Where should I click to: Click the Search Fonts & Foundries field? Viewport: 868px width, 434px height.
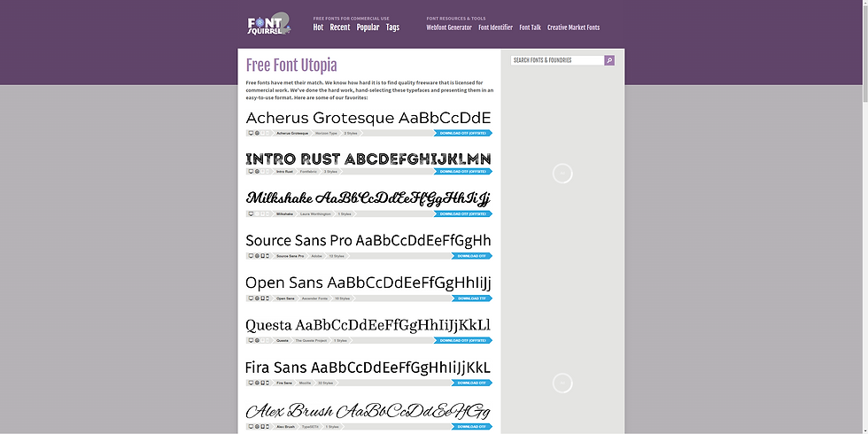pos(557,60)
